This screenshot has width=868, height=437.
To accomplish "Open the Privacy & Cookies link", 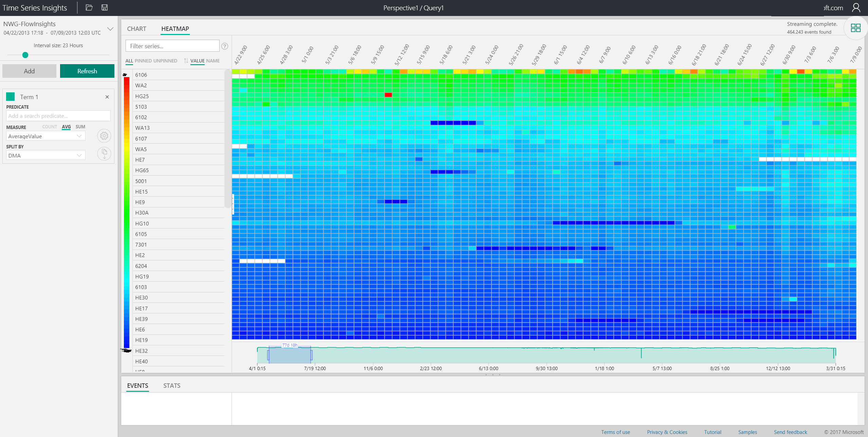I will pyautogui.click(x=667, y=432).
